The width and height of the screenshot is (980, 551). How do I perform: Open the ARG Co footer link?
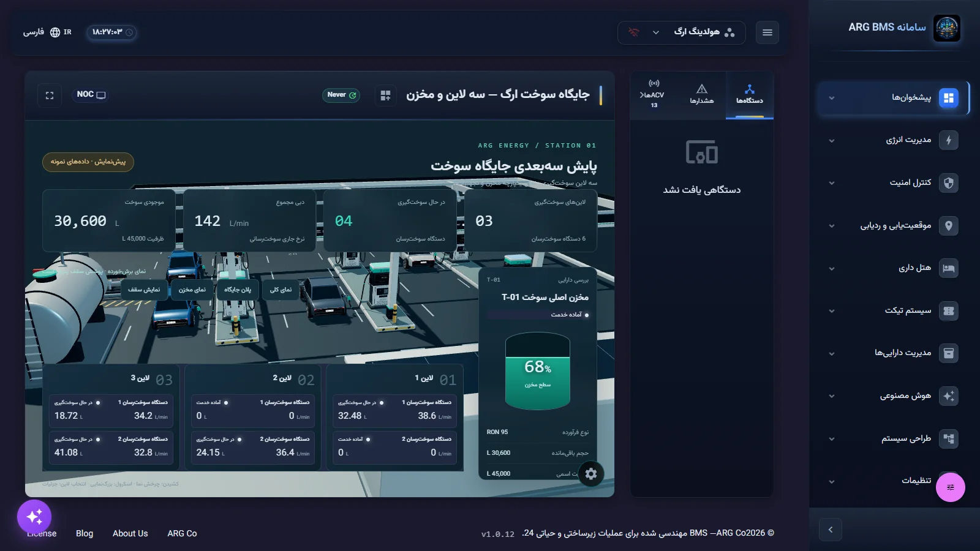(182, 534)
